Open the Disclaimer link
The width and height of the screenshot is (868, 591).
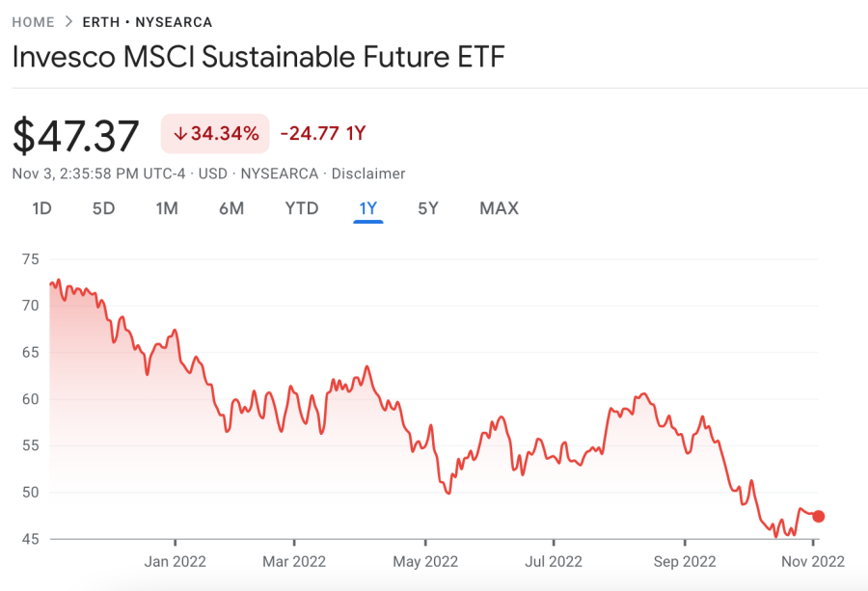368,174
